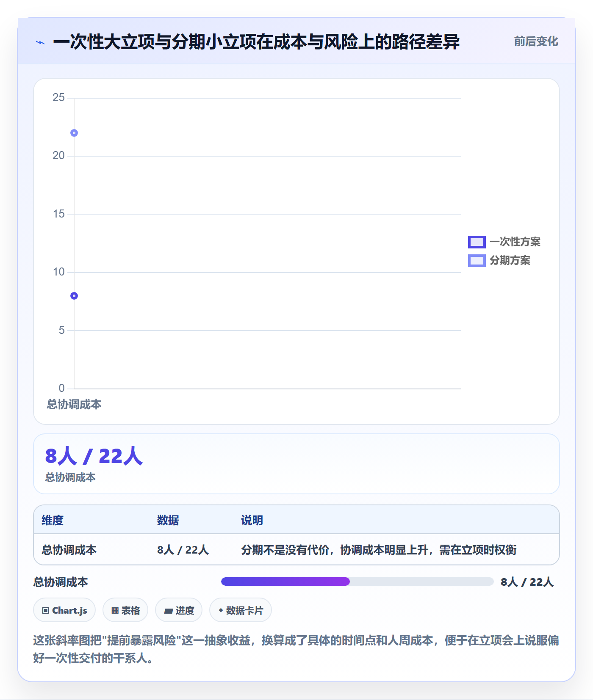The width and height of the screenshot is (593, 700).
Task: Click the 一次性方案 data point at 8
Action: [74, 296]
